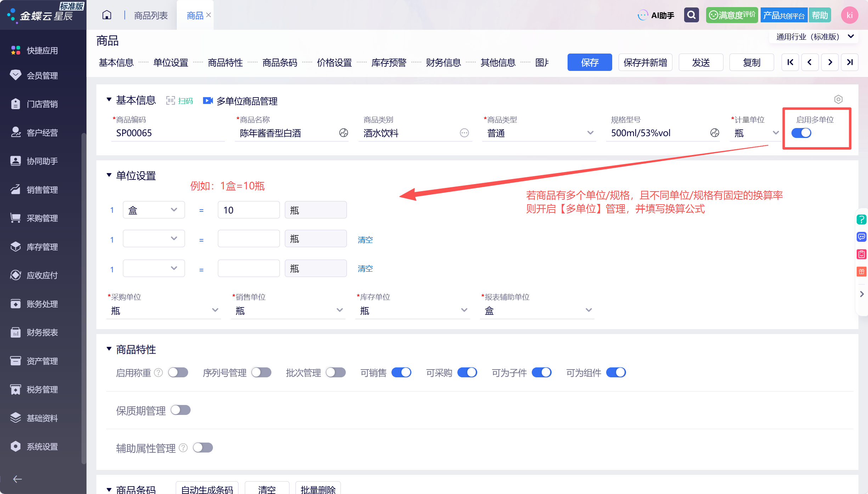Jump to the first record arrow
The height and width of the screenshot is (494, 868).
[790, 62]
